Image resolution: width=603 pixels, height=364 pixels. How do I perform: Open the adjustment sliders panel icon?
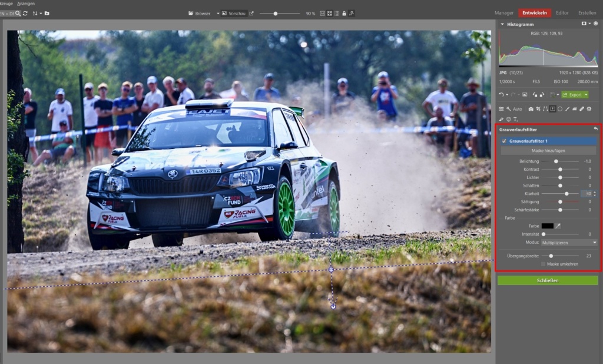pyautogui.click(x=501, y=109)
